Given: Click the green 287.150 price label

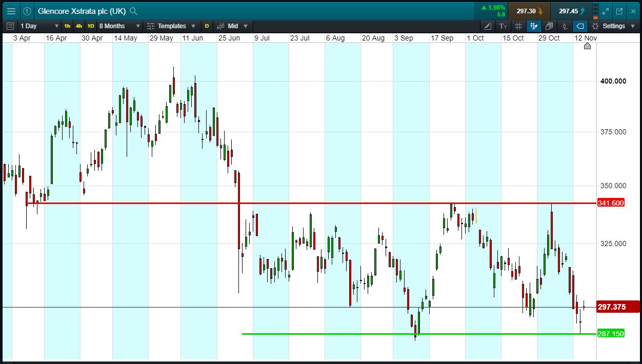Looking at the screenshot, I should pyautogui.click(x=611, y=334).
